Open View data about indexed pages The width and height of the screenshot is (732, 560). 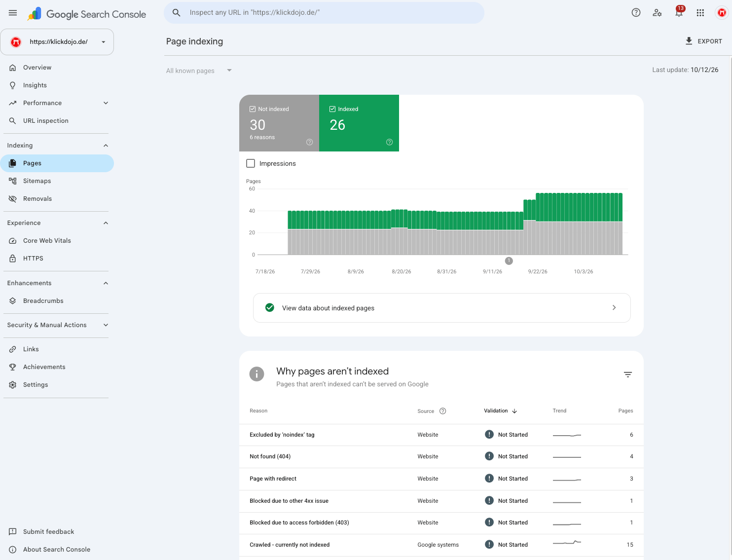point(441,308)
